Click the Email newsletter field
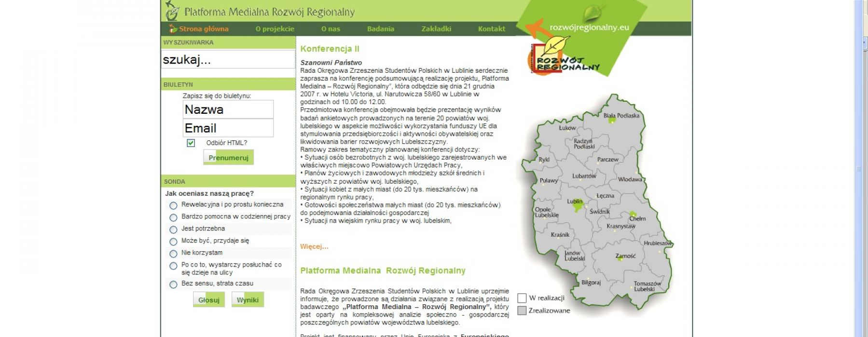868x337 pixels. [228, 128]
